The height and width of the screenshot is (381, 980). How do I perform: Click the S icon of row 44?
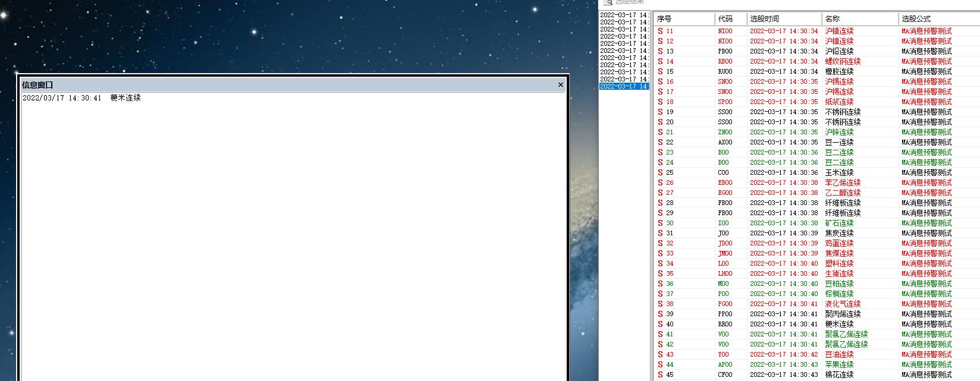coord(660,364)
